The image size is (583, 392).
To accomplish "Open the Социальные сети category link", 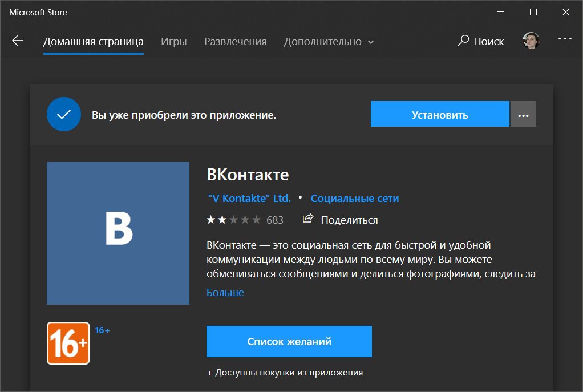I will [x=355, y=198].
